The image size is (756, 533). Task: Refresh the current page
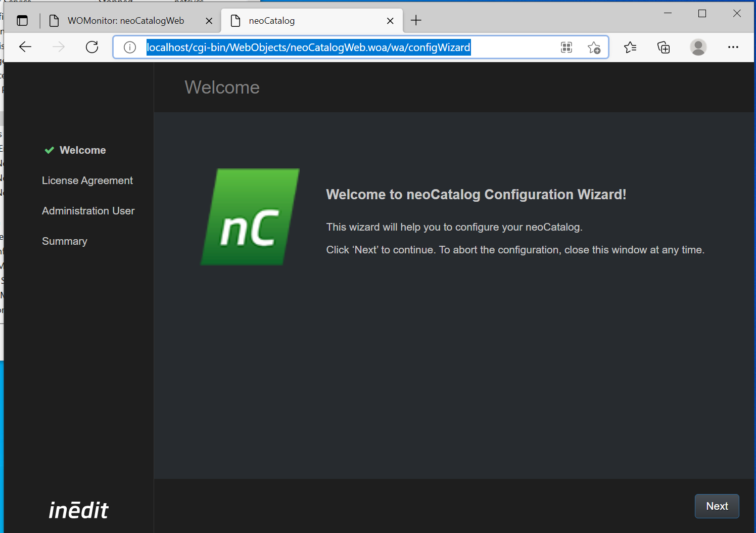point(92,47)
